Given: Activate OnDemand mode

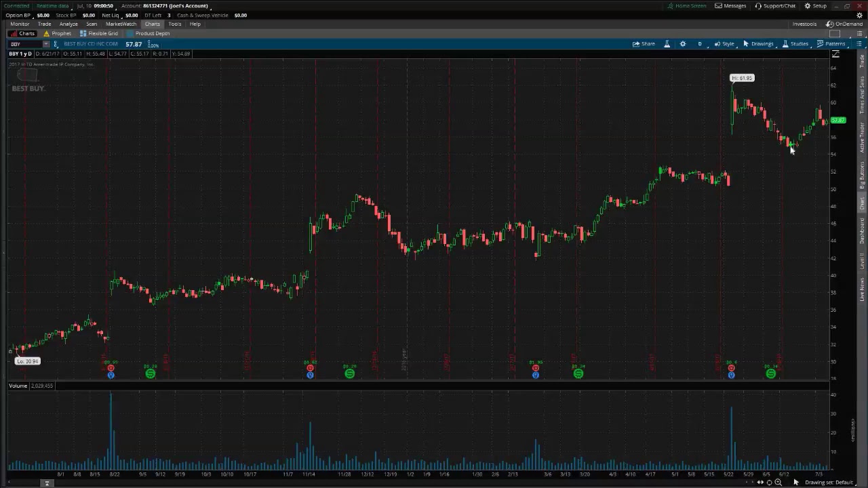Looking at the screenshot, I should (x=844, y=24).
